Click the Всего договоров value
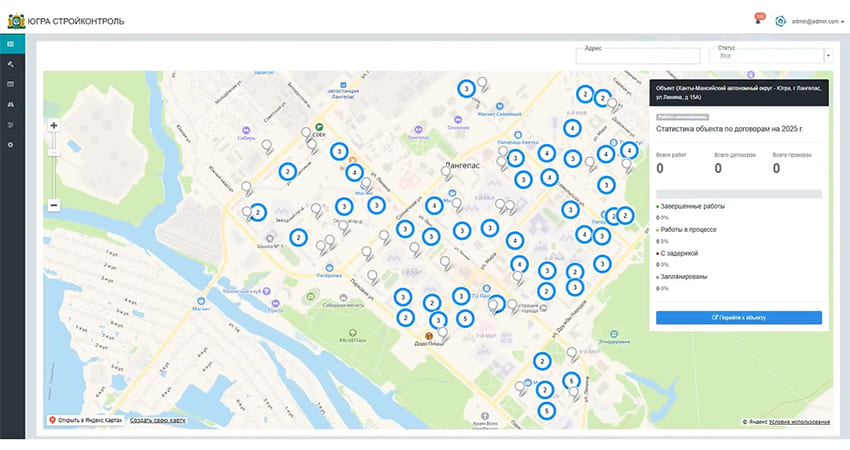This screenshot has height=450, width=850. [718, 168]
